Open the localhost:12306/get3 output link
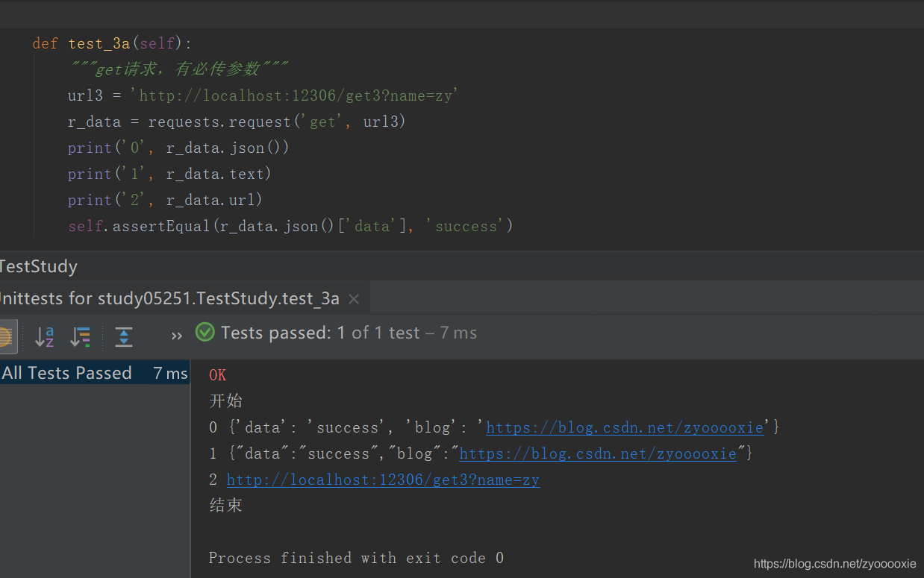Image resolution: width=924 pixels, height=578 pixels. tap(383, 480)
